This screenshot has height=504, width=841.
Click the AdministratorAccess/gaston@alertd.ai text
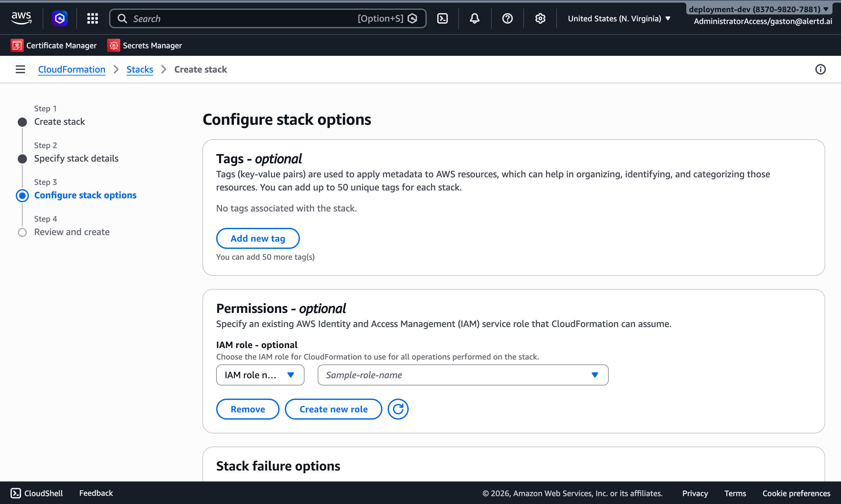point(763,21)
